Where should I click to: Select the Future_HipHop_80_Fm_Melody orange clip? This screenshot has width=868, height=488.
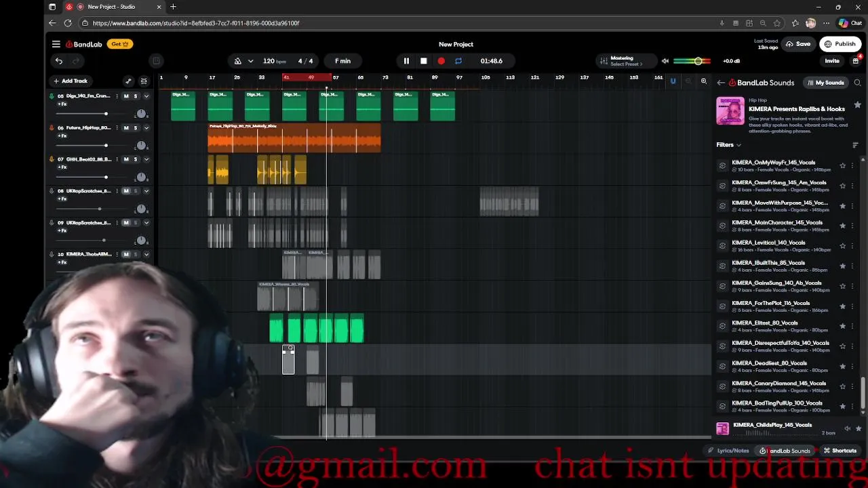pos(294,138)
